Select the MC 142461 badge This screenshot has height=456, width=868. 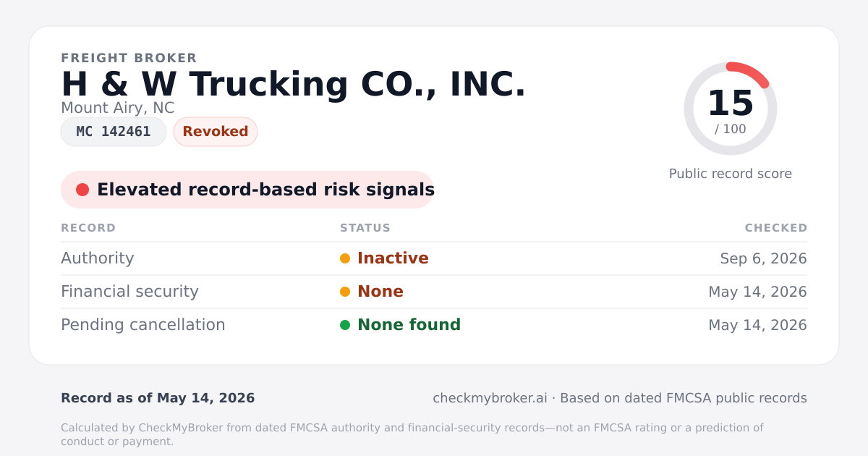114,132
